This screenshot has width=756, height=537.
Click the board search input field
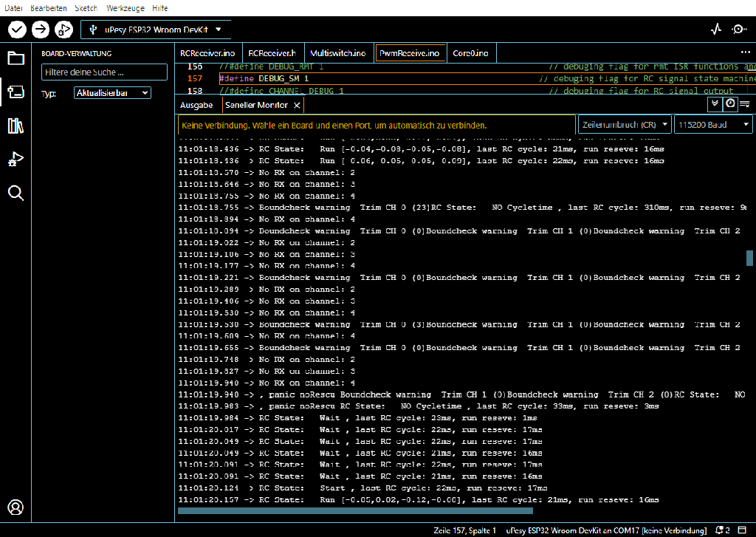(104, 72)
